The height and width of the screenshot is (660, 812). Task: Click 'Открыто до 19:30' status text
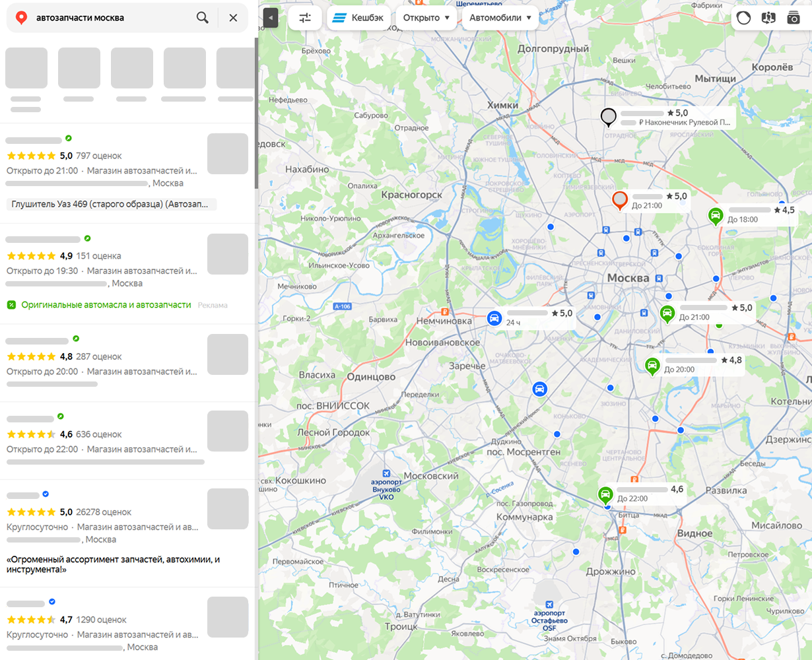(x=42, y=271)
